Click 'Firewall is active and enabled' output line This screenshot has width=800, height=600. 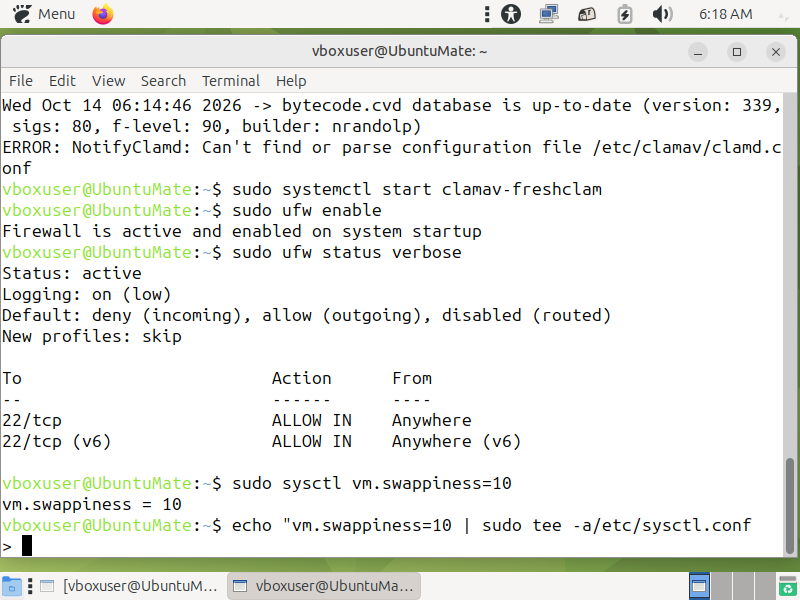point(242,231)
